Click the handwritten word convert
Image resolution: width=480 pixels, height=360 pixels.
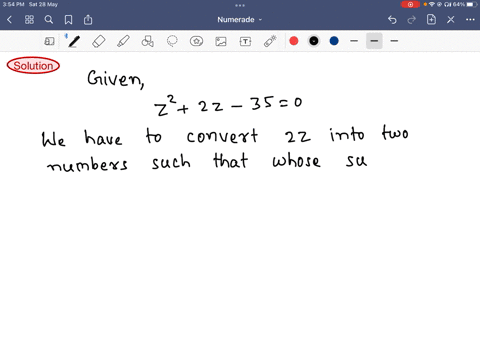tap(222, 136)
